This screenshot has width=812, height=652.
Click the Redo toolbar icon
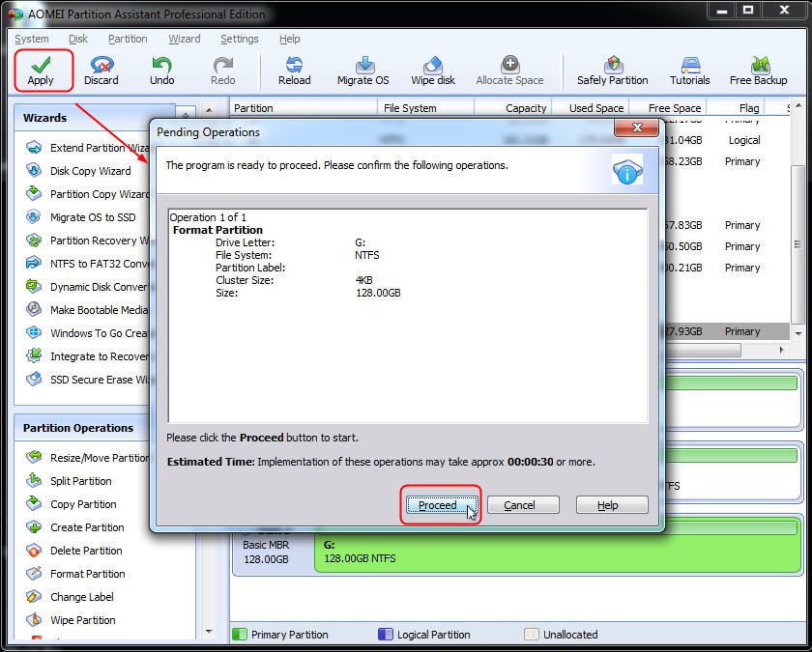click(x=222, y=71)
